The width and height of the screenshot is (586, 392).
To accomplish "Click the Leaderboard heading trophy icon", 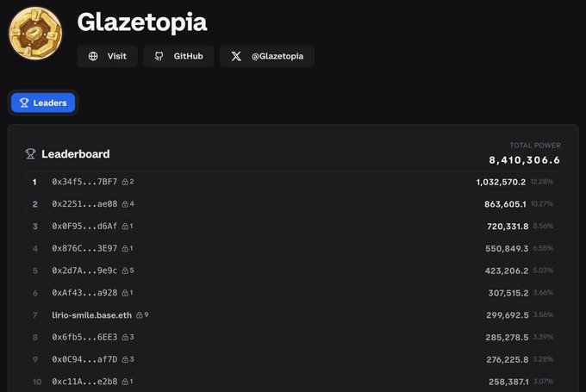I will point(30,154).
